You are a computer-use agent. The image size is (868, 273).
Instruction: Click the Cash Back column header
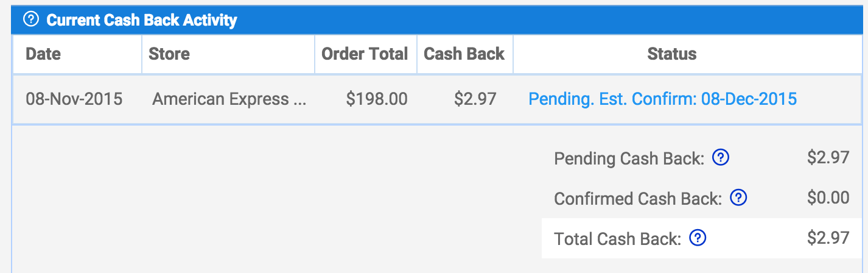[x=464, y=54]
